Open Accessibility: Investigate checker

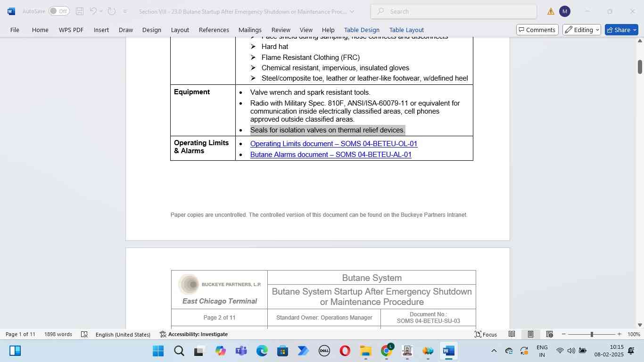(x=194, y=334)
